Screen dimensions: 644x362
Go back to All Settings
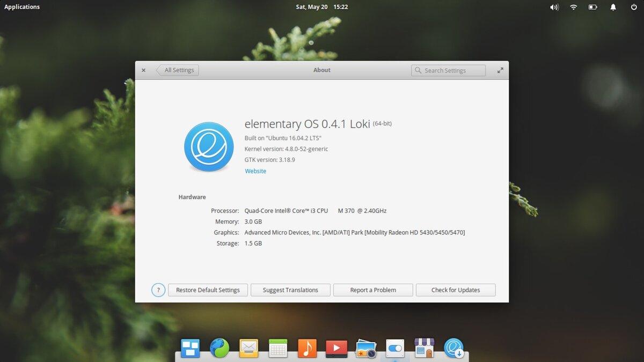coord(178,70)
